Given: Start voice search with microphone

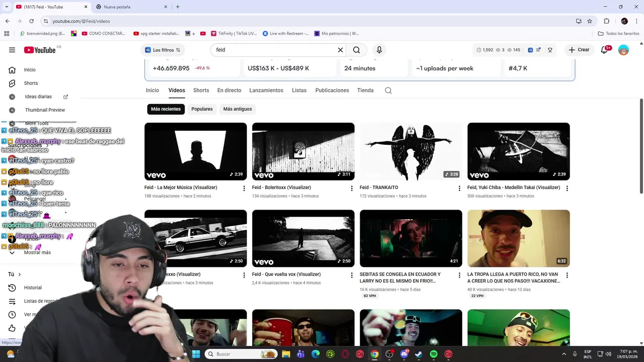Looking at the screenshot, I should pyautogui.click(x=379, y=50).
